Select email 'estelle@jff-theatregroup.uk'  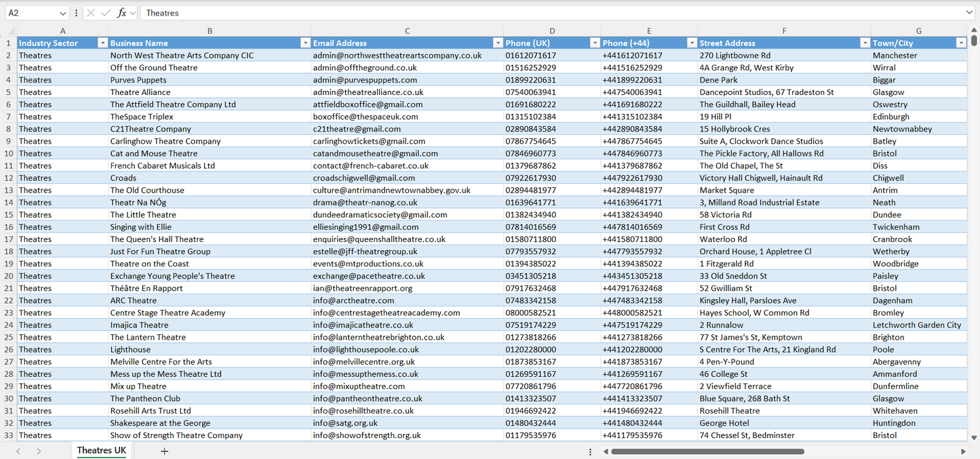tap(407, 251)
